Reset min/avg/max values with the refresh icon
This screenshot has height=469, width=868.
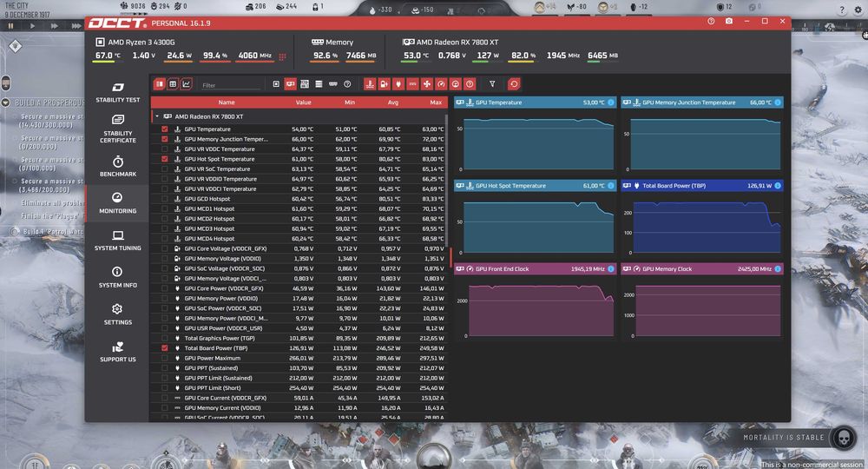pos(514,84)
